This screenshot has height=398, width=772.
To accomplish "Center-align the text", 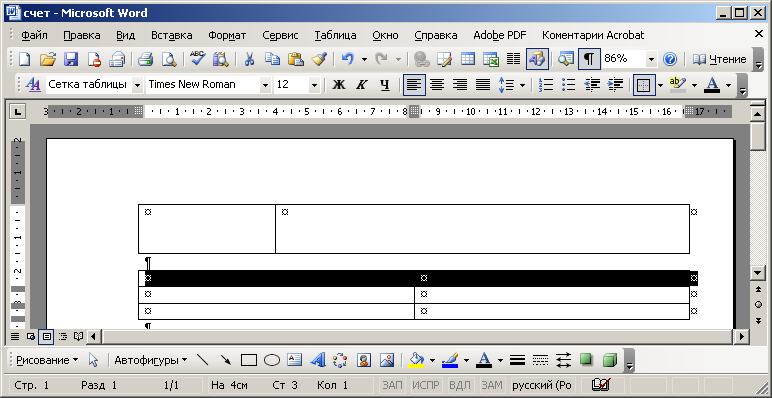I will (x=437, y=85).
